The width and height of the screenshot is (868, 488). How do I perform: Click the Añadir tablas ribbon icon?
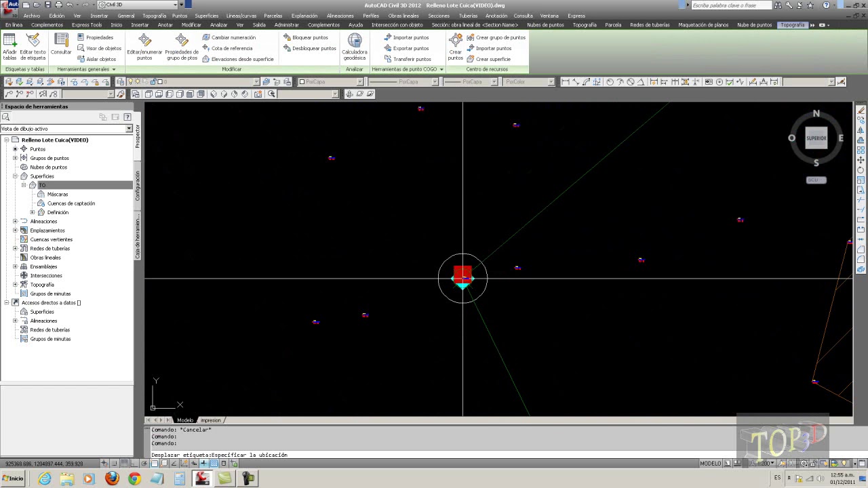[x=10, y=47]
